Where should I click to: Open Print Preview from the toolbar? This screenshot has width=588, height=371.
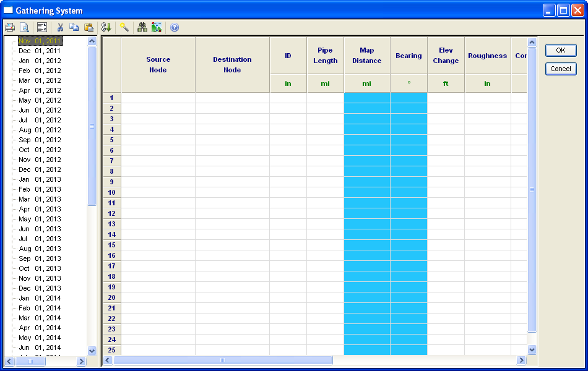tap(25, 27)
